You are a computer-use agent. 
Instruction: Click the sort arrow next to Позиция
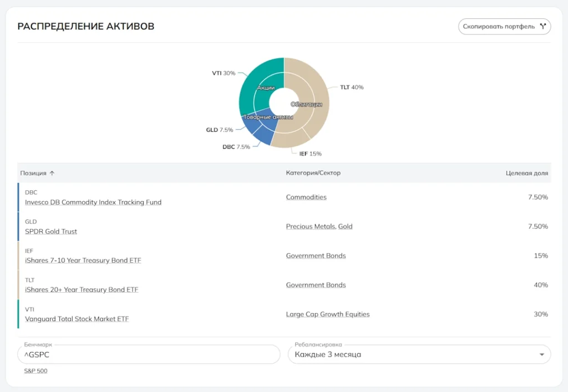tap(52, 173)
